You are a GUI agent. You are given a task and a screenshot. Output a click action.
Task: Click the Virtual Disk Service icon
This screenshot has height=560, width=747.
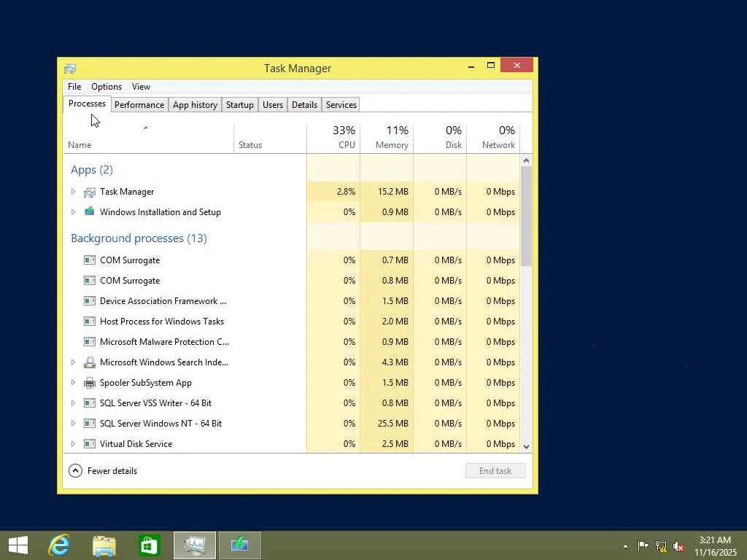89,444
